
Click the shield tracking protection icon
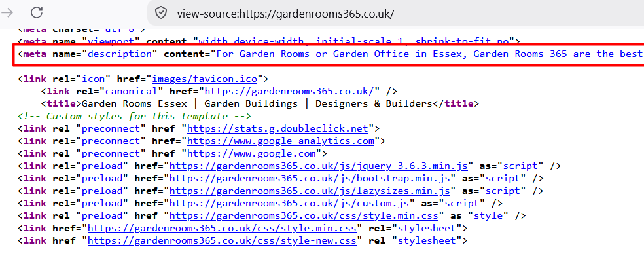tap(160, 13)
